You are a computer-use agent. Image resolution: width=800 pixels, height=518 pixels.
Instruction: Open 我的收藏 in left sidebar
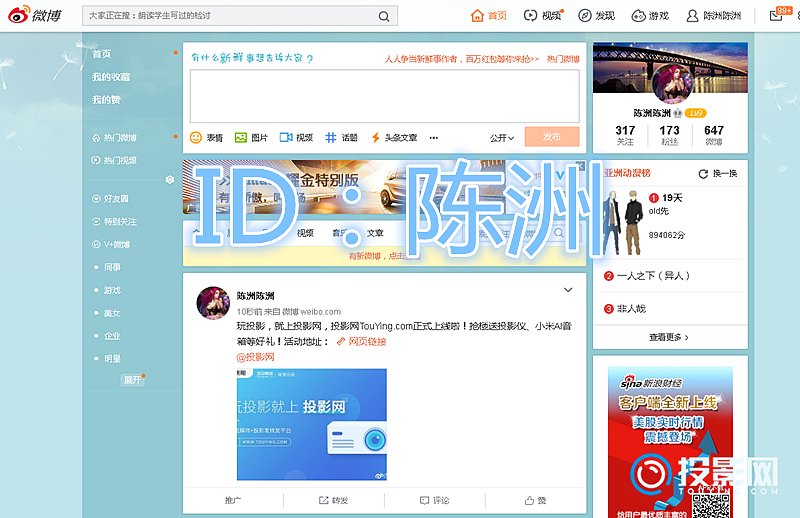click(111, 77)
